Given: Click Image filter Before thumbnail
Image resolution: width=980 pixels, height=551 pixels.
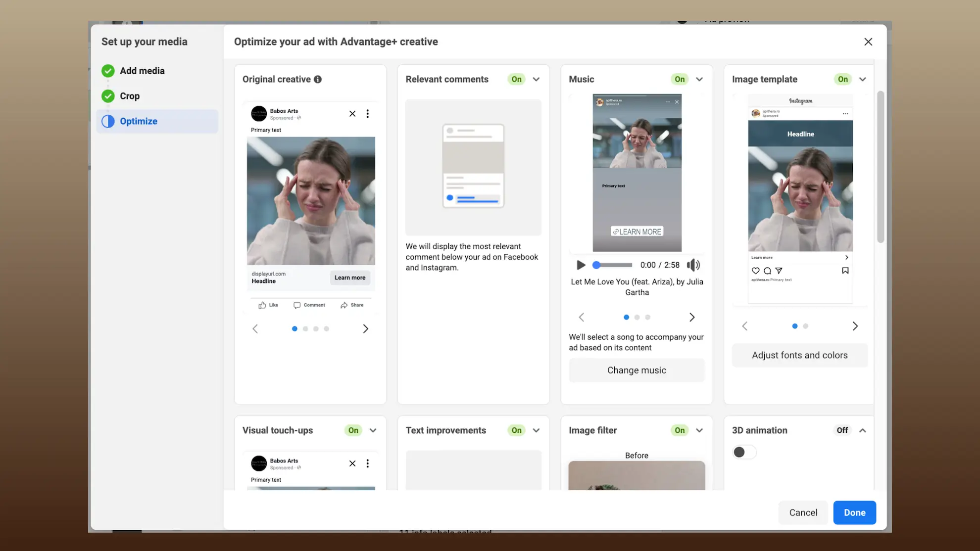Looking at the screenshot, I should pyautogui.click(x=637, y=475).
